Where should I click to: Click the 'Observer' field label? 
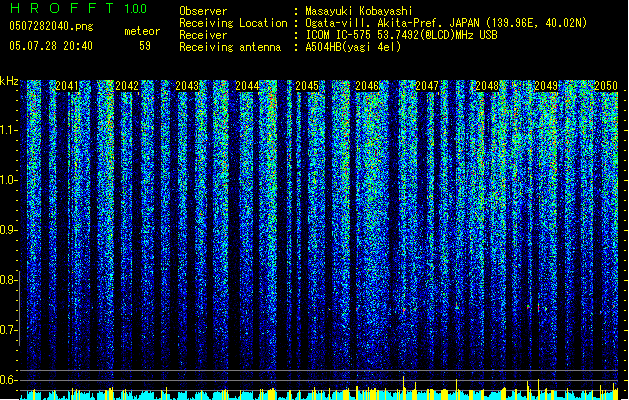(x=203, y=11)
